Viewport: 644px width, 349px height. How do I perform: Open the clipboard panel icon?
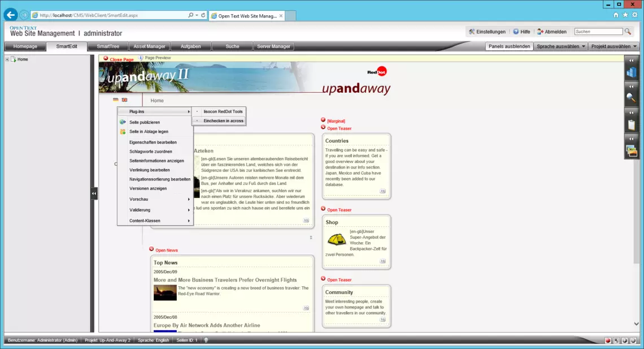coord(631,124)
